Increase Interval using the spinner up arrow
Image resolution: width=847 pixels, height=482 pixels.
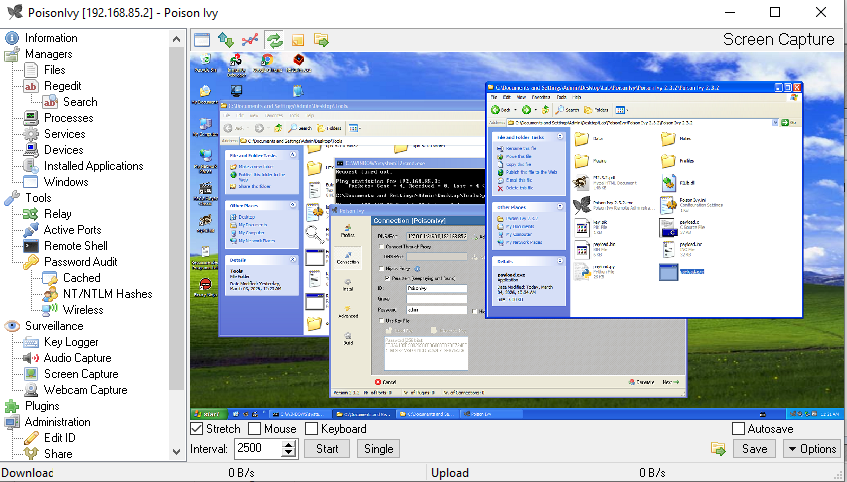(x=290, y=444)
